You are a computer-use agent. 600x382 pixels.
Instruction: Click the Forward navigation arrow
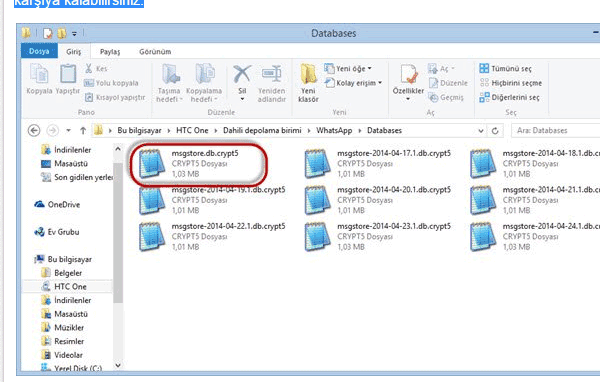(x=52, y=131)
